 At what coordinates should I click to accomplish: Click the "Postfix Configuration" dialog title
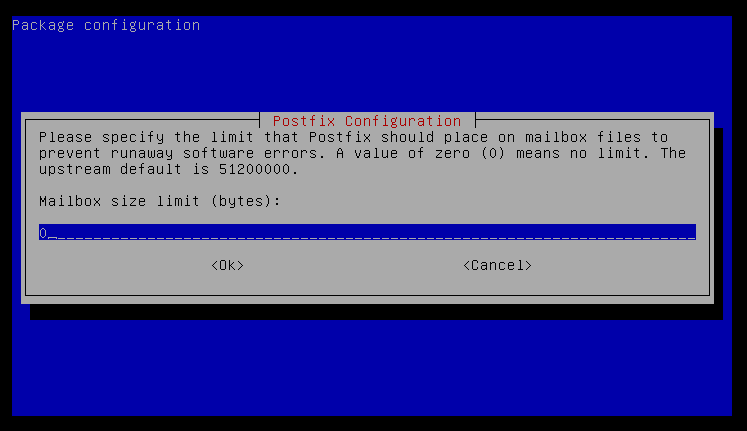(x=367, y=121)
